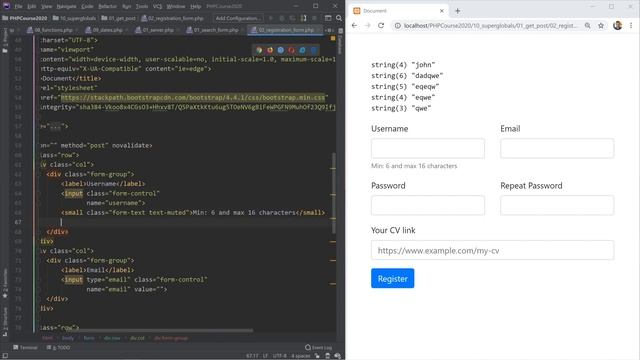
Task: Click PHPCourse2020 in the navigation bar
Action: click(x=25, y=18)
